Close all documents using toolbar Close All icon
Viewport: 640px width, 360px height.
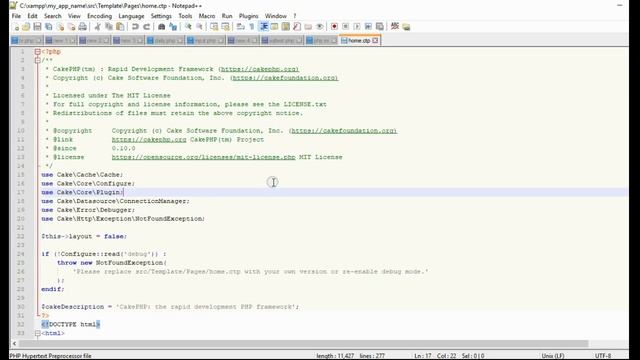click(71, 27)
